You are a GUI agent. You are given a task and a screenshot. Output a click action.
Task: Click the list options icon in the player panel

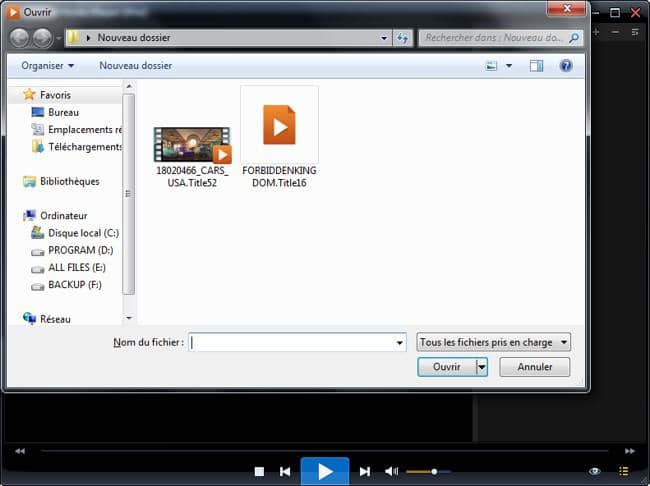(x=635, y=32)
